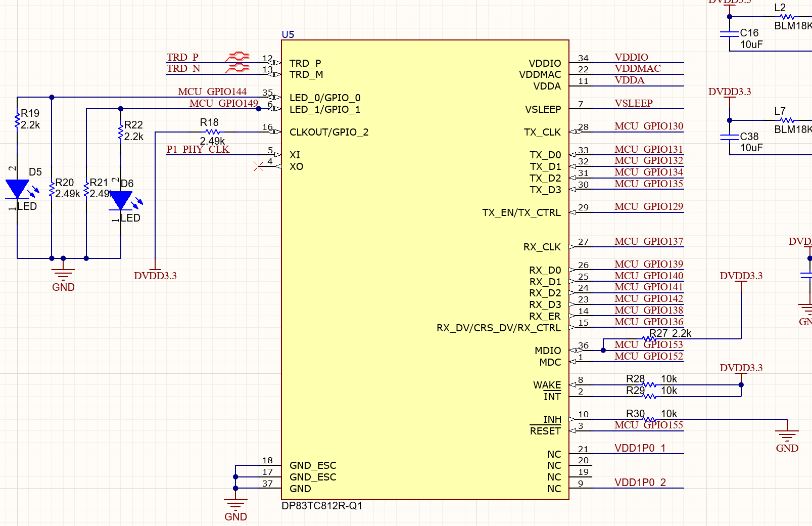Viewport: 812px width, 526px height.
Task: Select the VSLEEP pin name inside U5
Action: tap(543, 109)
